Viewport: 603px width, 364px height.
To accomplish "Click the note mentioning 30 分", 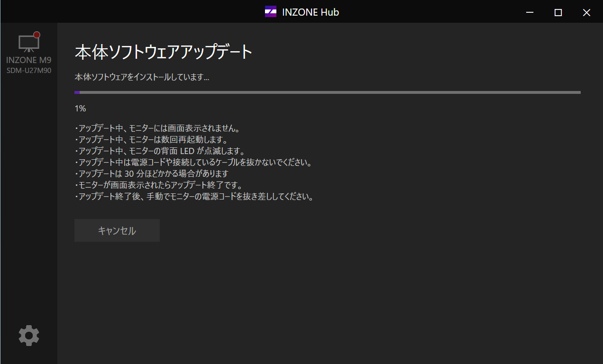I will (152, 174).
